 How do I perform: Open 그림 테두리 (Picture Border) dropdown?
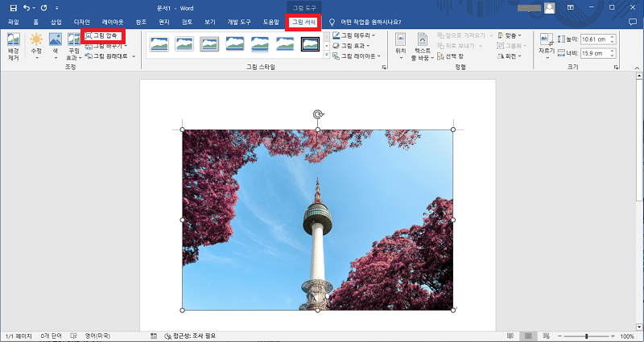click(353, 35)
